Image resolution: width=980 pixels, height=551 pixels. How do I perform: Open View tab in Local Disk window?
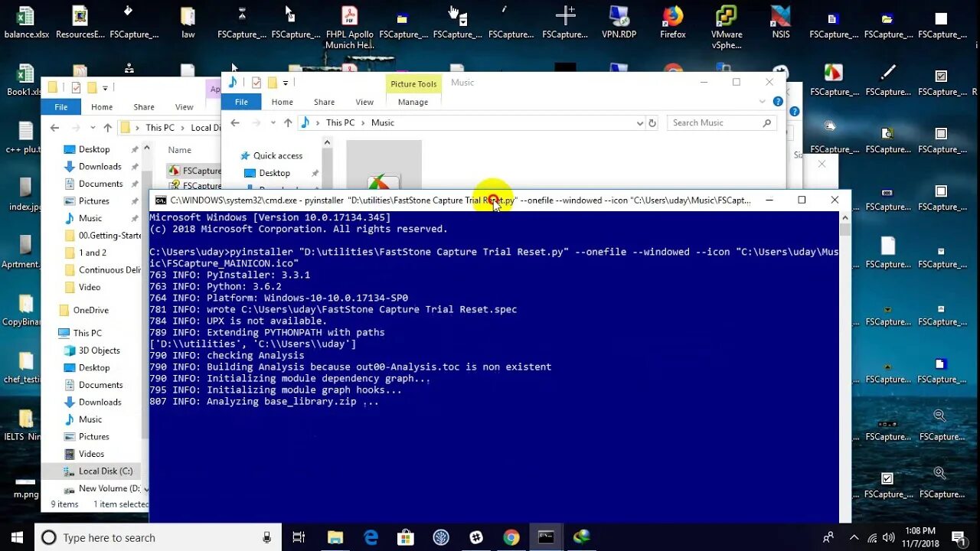tap(185, 107)
